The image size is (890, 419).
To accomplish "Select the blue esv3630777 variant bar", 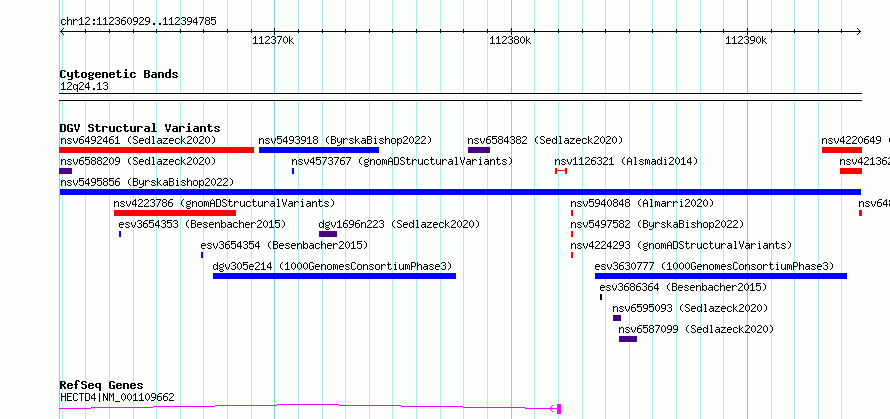I will click(x=721, y=276).
